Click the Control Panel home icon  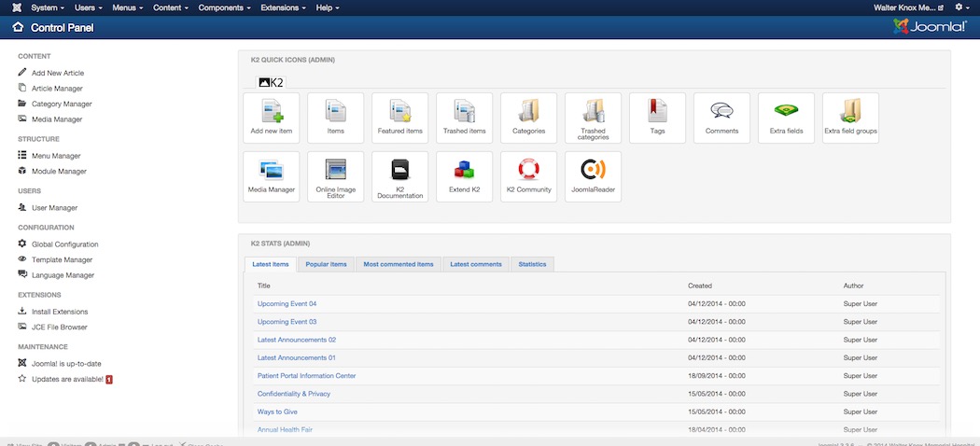[18, 27]
